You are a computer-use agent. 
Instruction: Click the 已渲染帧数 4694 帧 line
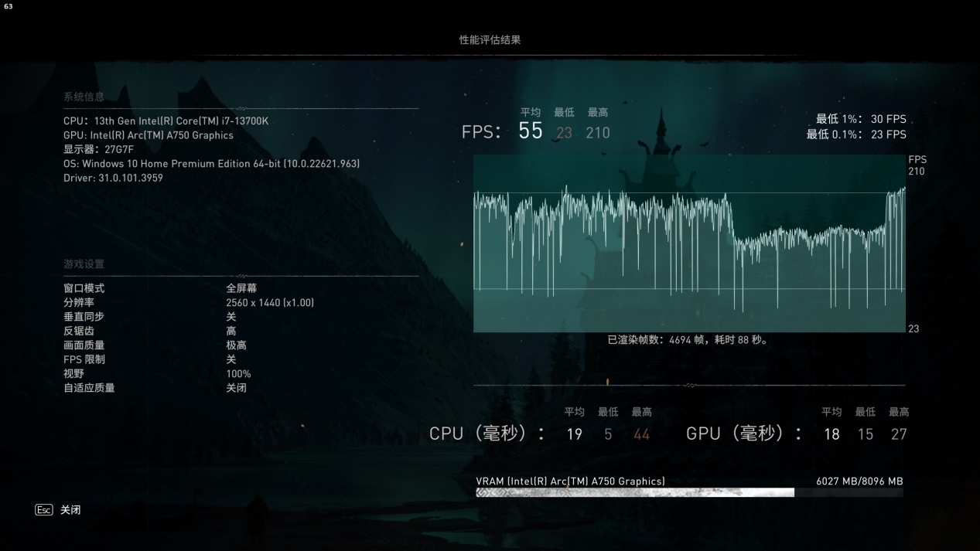689,340
